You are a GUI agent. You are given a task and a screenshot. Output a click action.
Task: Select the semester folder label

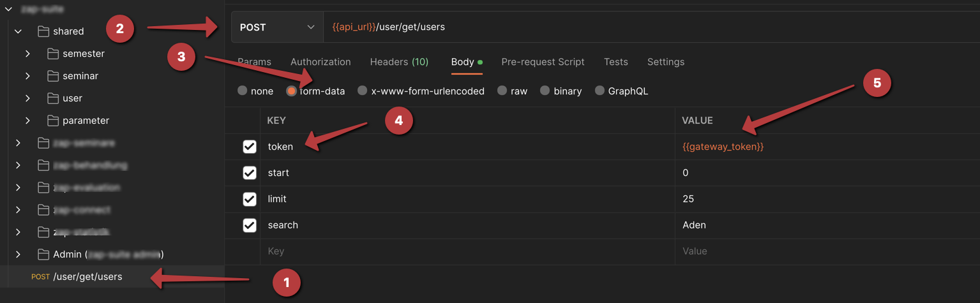pyautogui.click(x=84, y=54)
